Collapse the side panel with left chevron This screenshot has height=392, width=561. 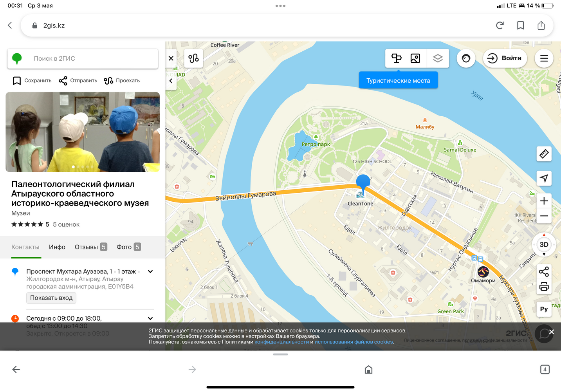coord(171,81)
